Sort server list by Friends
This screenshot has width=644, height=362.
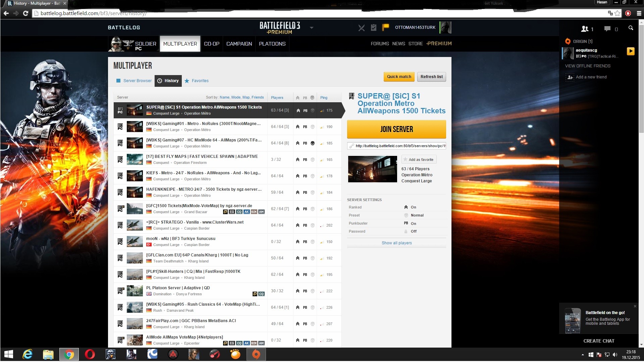click(x=258, y=98)
